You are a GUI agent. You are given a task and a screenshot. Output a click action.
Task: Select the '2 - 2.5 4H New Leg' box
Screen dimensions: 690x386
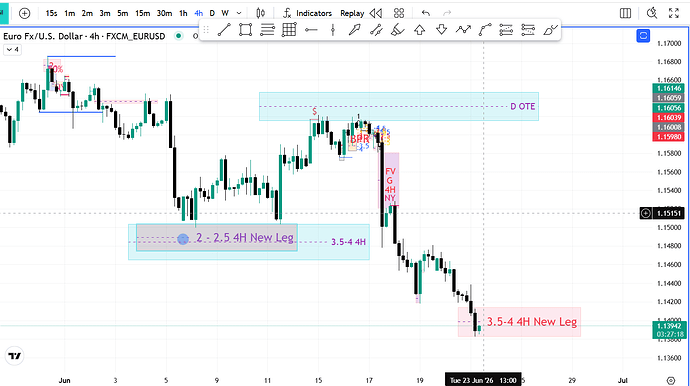217,238
